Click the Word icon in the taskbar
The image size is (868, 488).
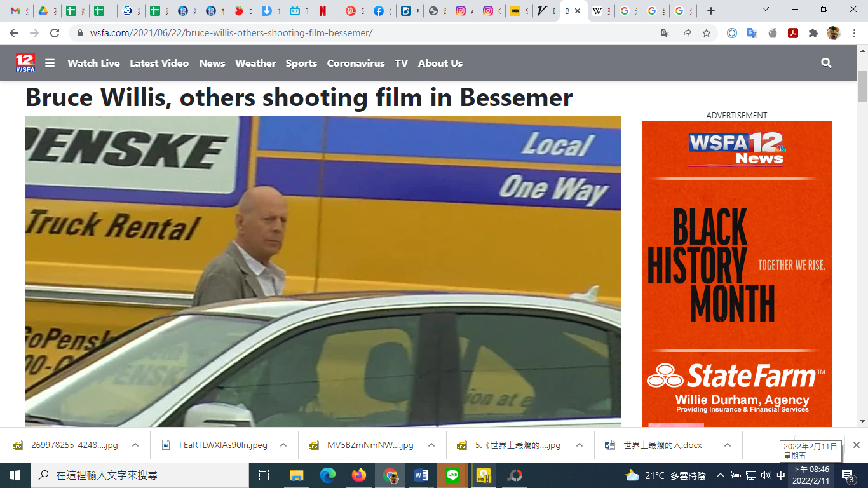pos(421,475)
